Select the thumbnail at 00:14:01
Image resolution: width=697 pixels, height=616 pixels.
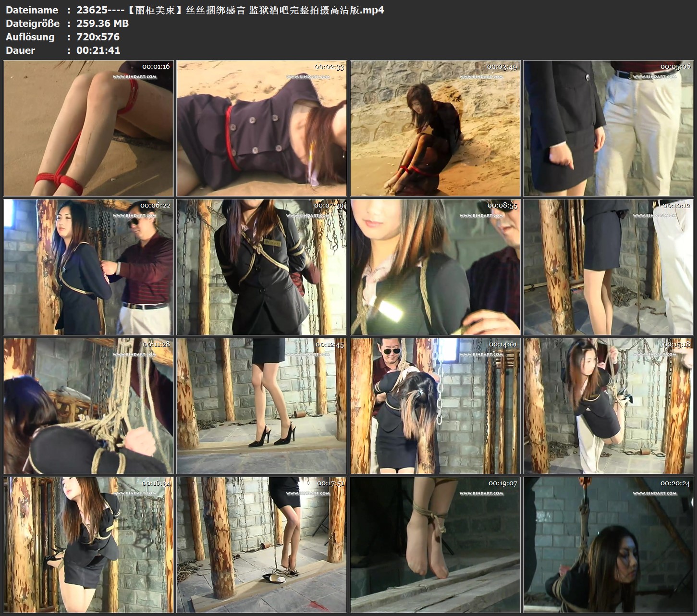click(435, 406)
